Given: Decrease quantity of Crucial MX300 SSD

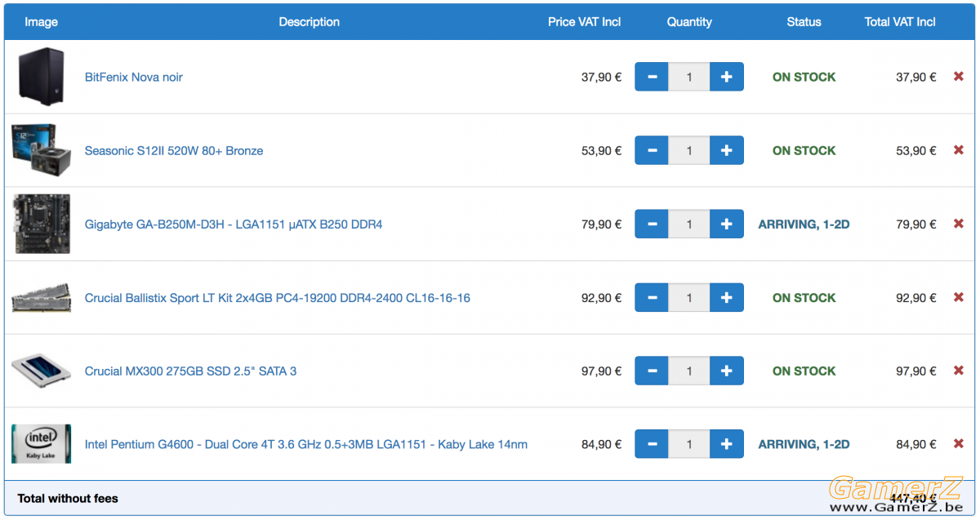Looking at the screenshot, I should coord(652,371).
